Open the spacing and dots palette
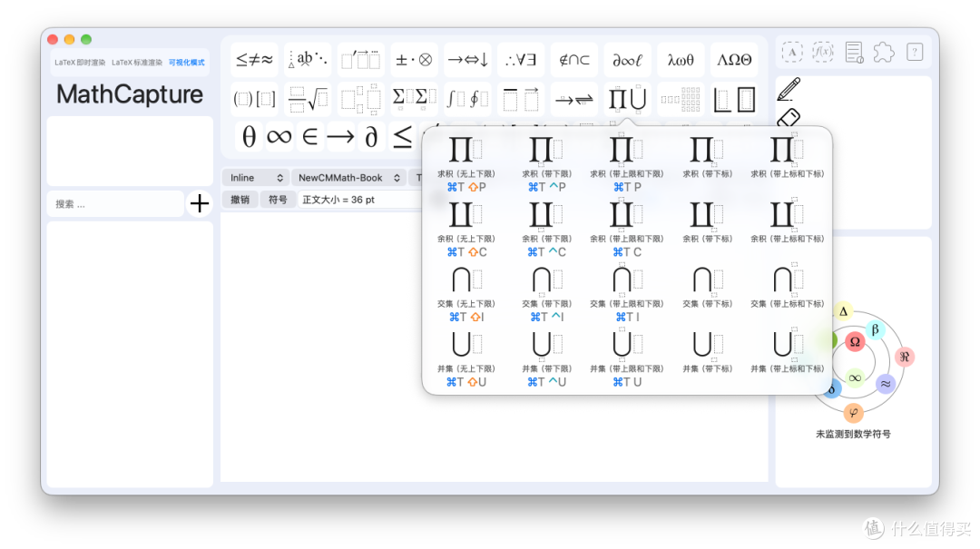 click(309, 60)
